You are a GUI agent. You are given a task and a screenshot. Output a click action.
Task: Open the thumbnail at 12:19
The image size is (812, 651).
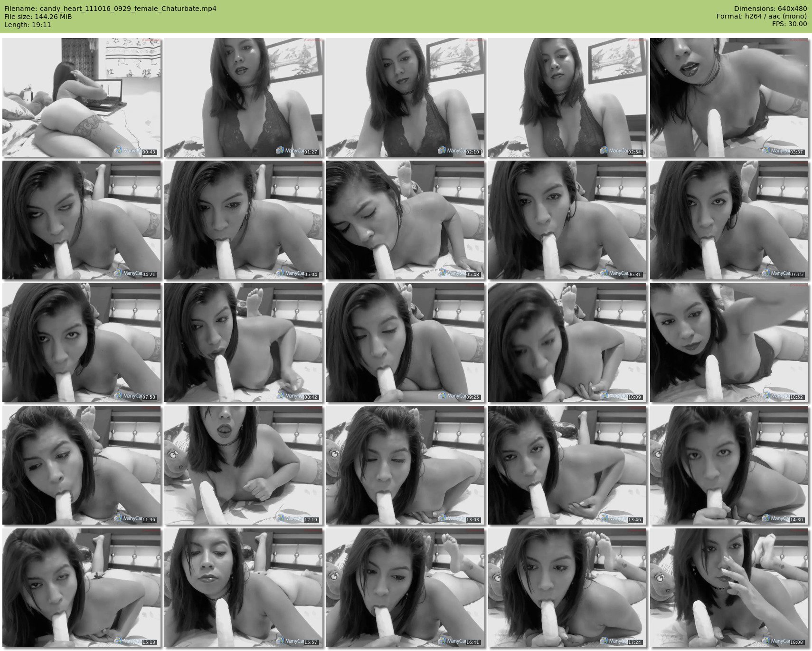pyautogui.click(x=244, y=465)
